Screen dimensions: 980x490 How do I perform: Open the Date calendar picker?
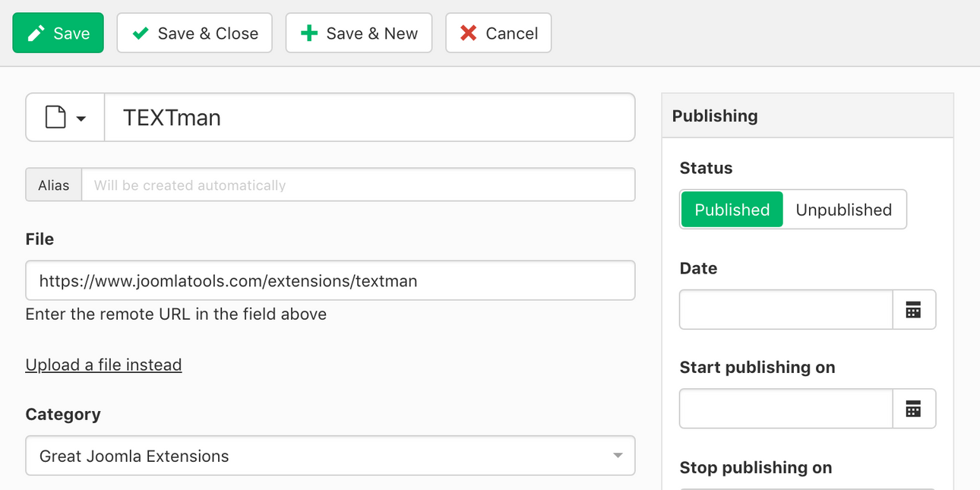coord(914,309)
